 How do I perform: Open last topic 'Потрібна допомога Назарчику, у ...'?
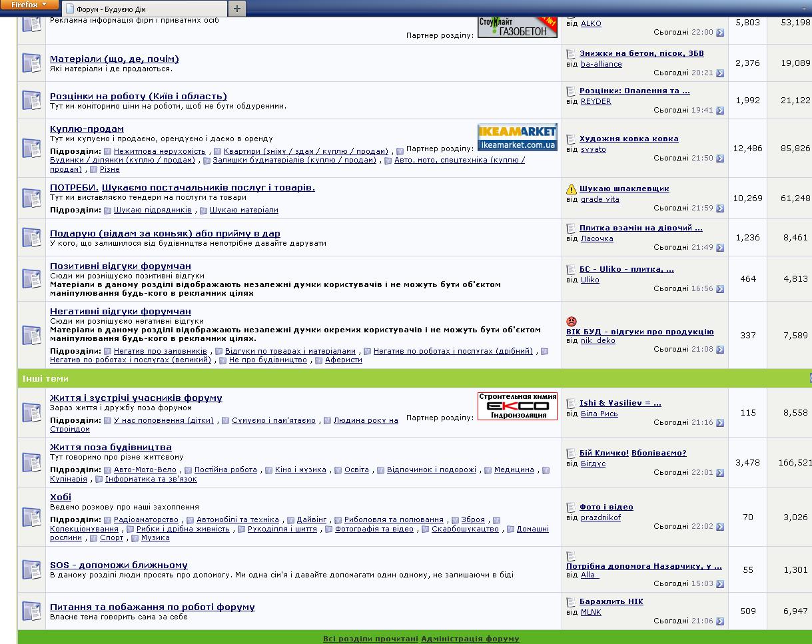pyautogui.click(x=644, y=566)
